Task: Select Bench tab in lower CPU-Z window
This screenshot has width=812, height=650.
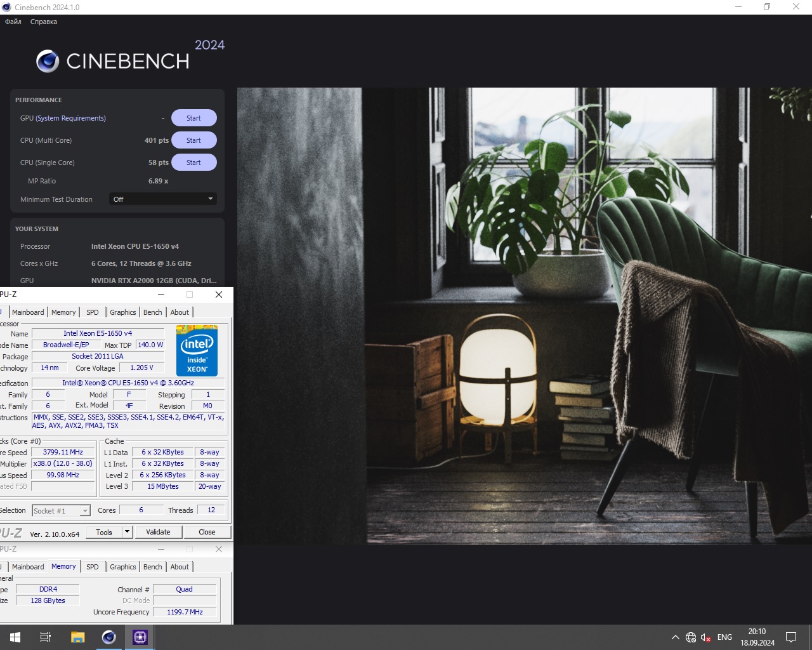Action: coord(153,567)
